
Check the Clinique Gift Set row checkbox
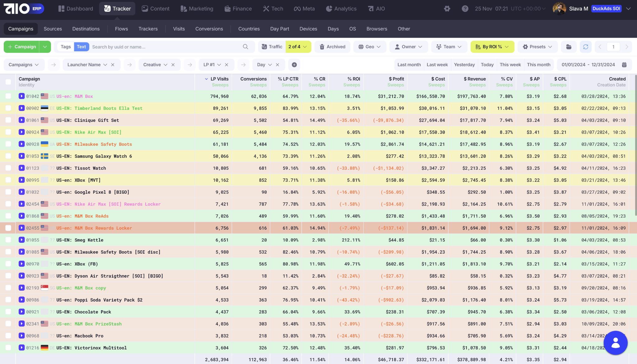8,120
